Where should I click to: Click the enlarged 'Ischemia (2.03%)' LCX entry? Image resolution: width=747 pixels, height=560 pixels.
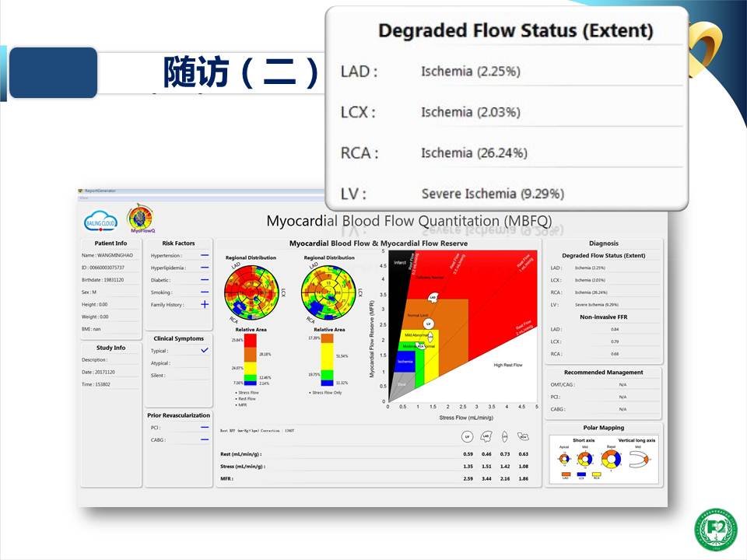[471, 112]
